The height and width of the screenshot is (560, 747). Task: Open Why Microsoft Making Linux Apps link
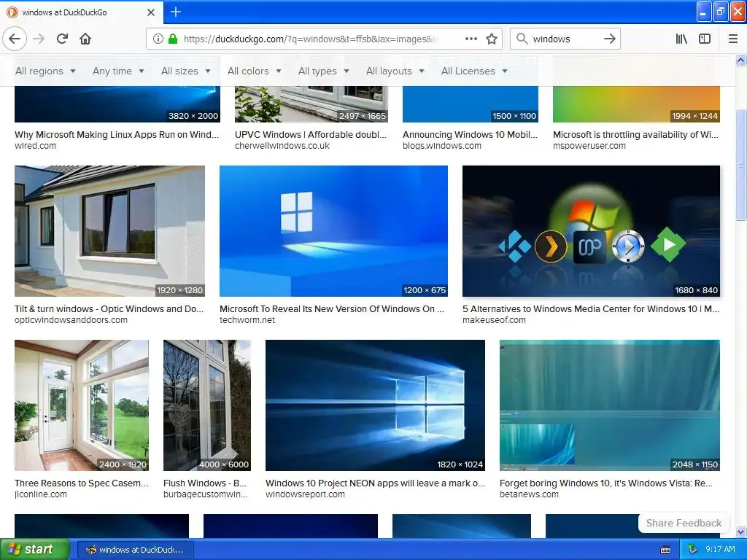point(117,135)
